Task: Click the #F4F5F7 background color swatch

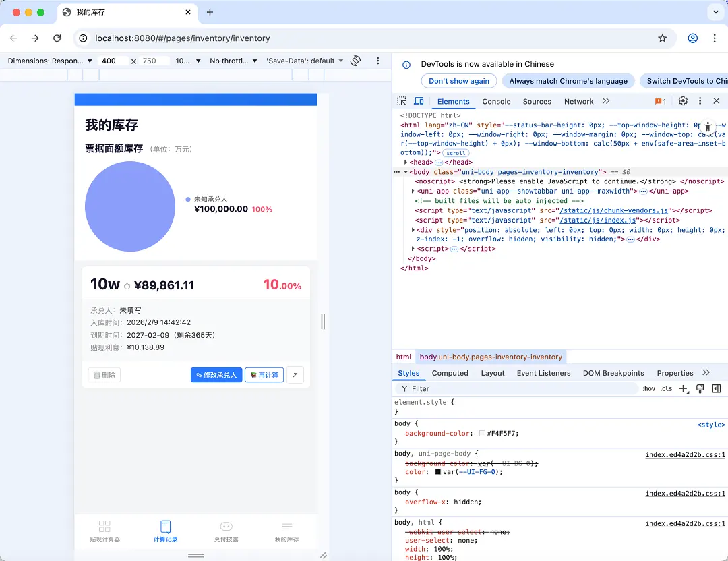Action: pyautogui.click(x=483, y=434)
